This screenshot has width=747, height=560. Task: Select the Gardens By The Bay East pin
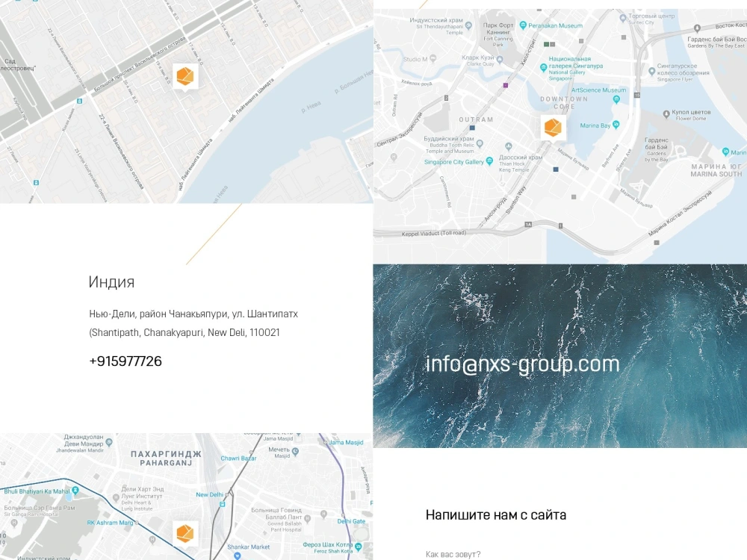(x=697, y=28)
